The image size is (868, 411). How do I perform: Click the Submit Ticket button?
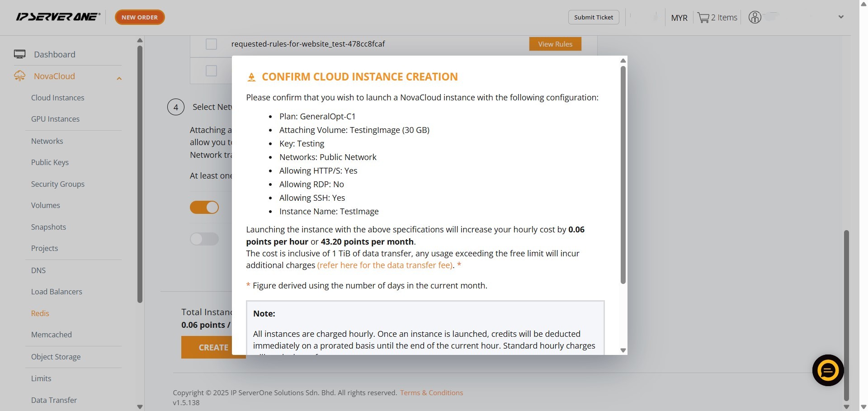pos(593,17)
